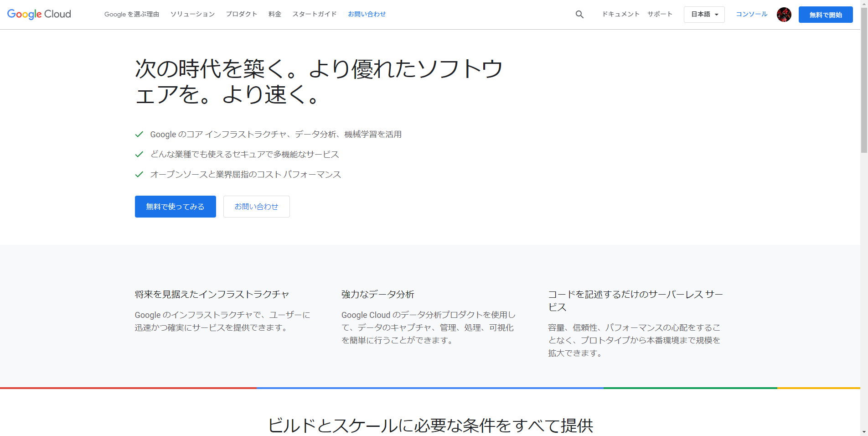868x436 pixels.
Task: Click the scrollbar down arrow
Action: [x=864, y=432]
